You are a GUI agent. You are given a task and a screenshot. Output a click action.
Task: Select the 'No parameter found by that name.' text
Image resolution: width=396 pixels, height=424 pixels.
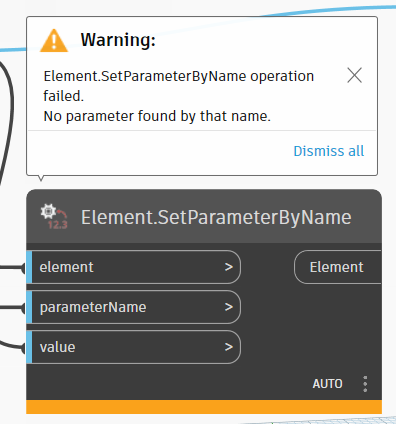click(157, 116)
